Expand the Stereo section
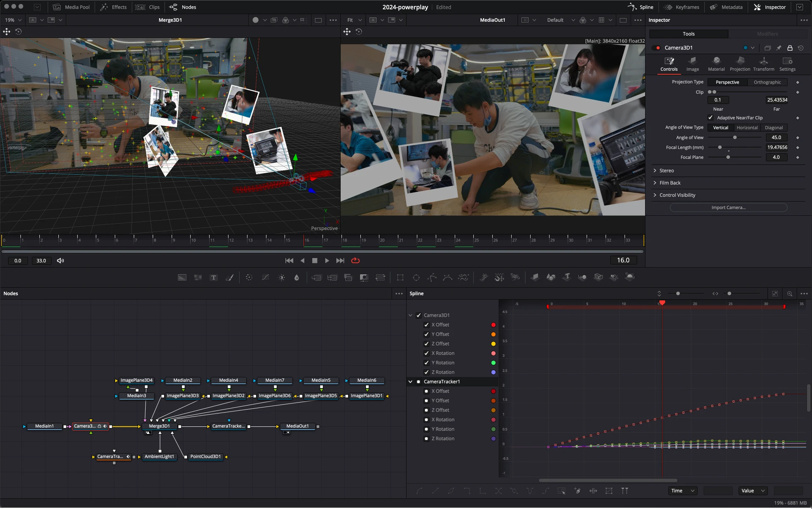This screenshot has height=509, width=812. (x=666, y=171)
